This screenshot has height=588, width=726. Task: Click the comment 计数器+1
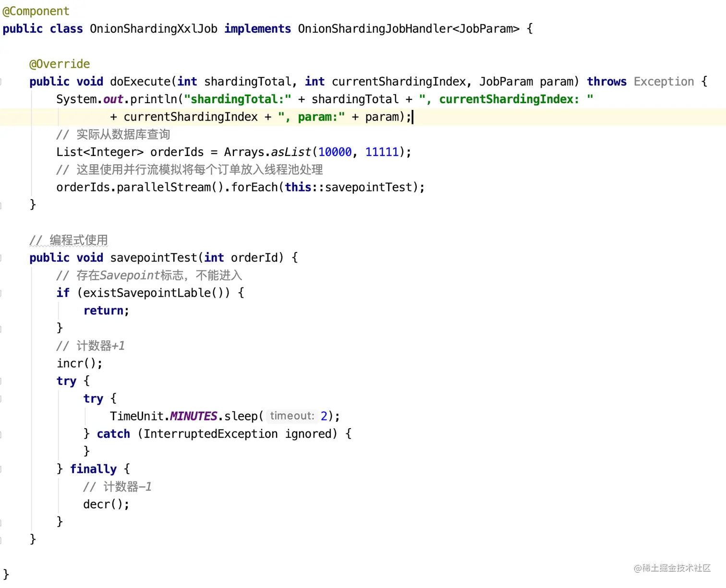(90, 346)
